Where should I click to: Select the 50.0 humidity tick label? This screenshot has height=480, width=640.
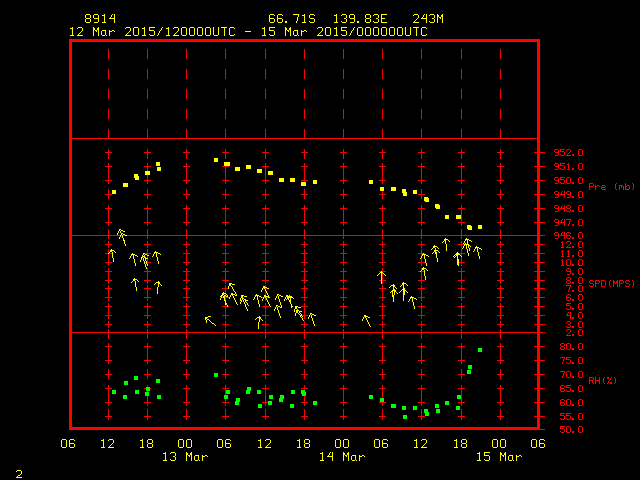(x=565, y=430)
